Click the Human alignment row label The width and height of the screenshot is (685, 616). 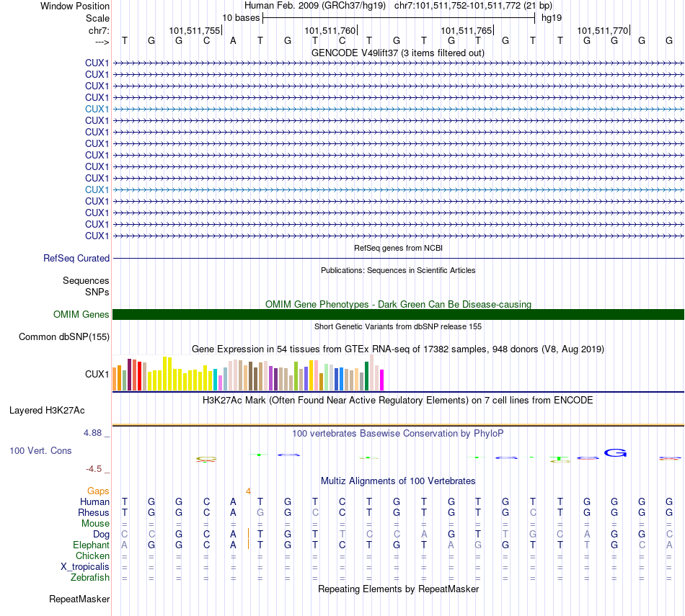94,501
